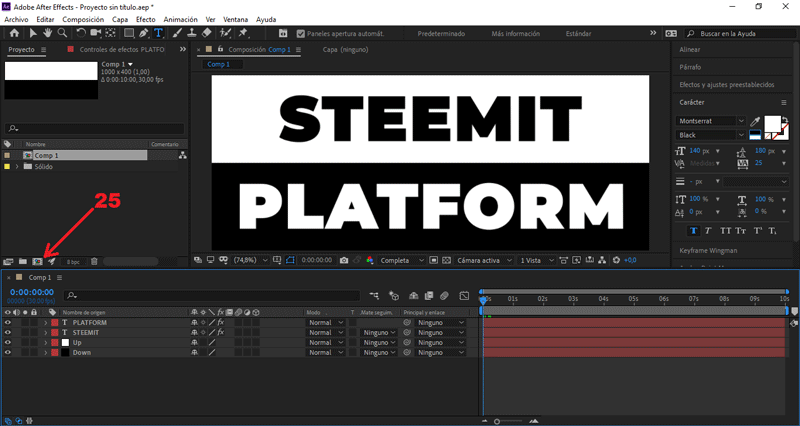Switch to the Capa (ninguno) tab
Screen dimensions: 800x426
click(345, 49)
